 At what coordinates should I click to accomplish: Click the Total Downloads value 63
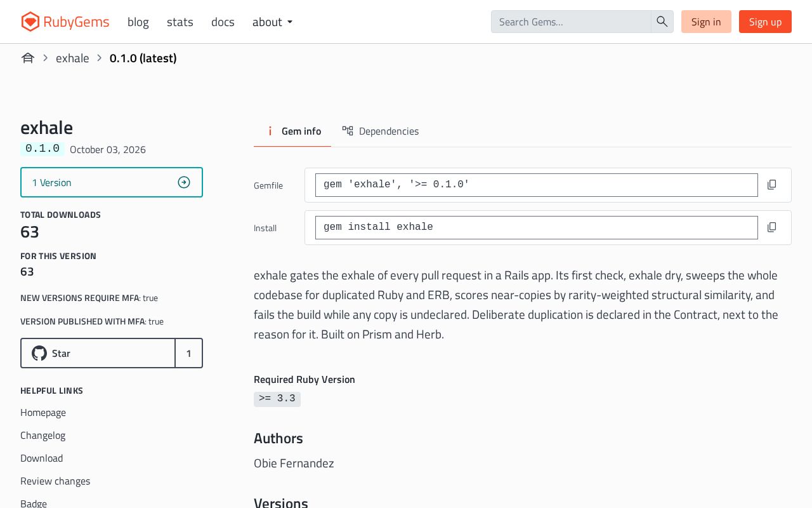30,232
